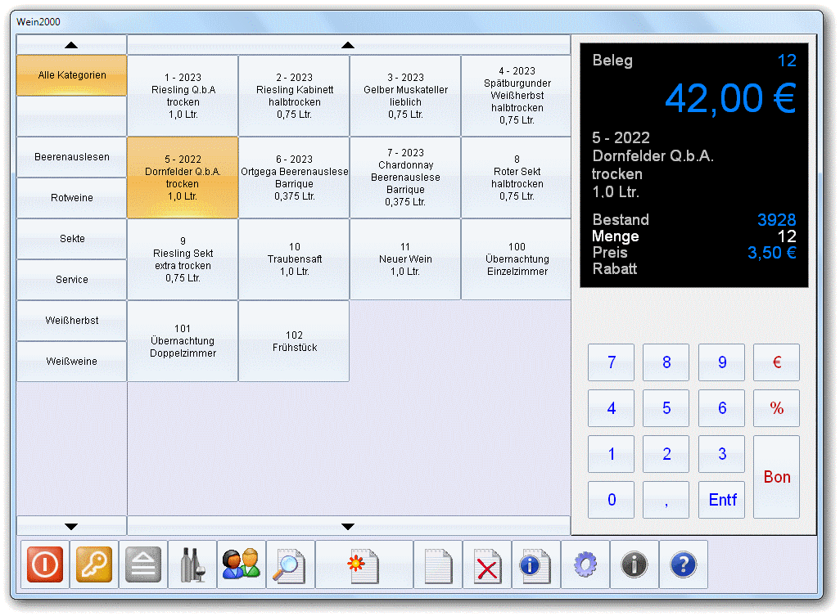Open the wine bottles article icon

[x=192, y=564]
